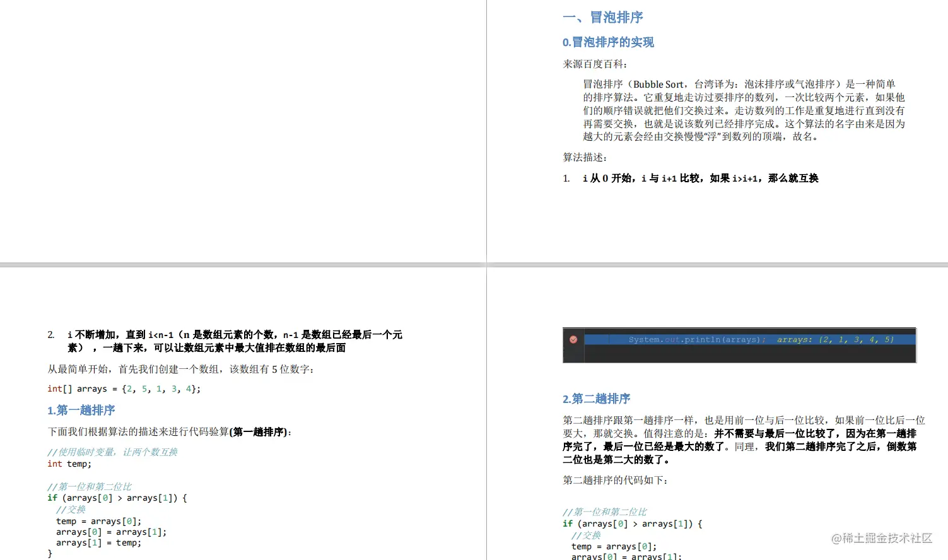Open the section 2.第二趟排序
Image resolution: width=948 pixels, height=560 pixels.
point(598,399)
